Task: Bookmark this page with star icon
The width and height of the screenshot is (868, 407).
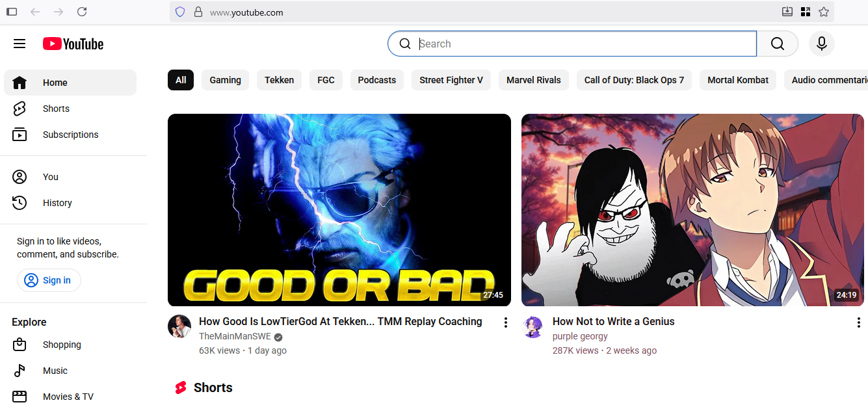Action: pos(824,12)
